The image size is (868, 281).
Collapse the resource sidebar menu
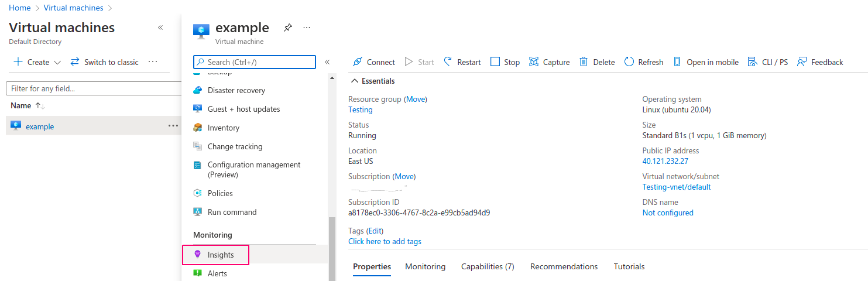[327, 62]
